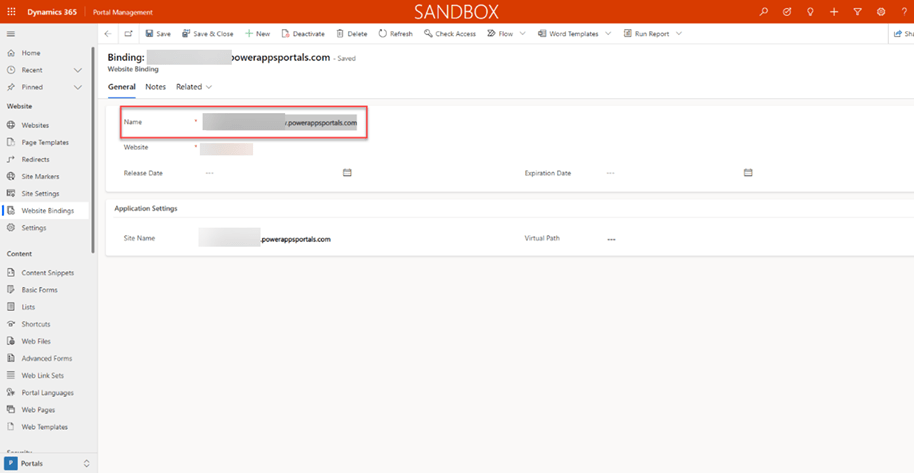Open the advanced find filter icon
914x473 pixels.
click(x=857, y=12)
